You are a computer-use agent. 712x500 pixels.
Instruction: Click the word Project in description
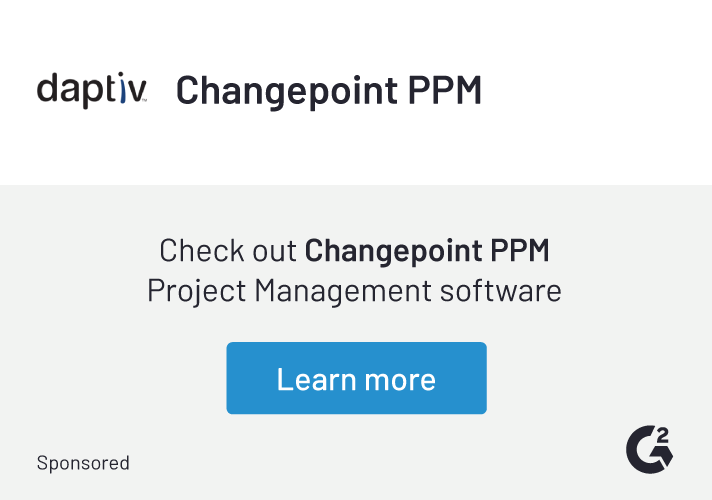click(x=197, y=292)
